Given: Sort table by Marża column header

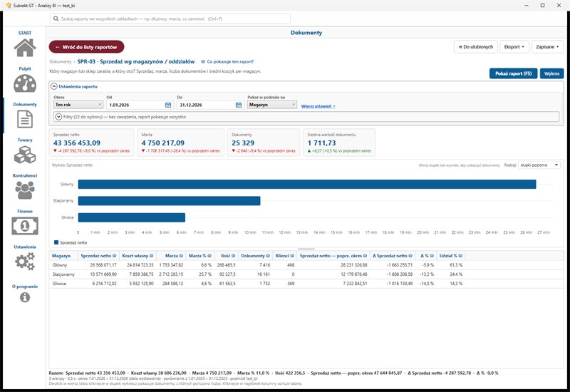Looking at the screenshot, I should [x=171, y=256].
